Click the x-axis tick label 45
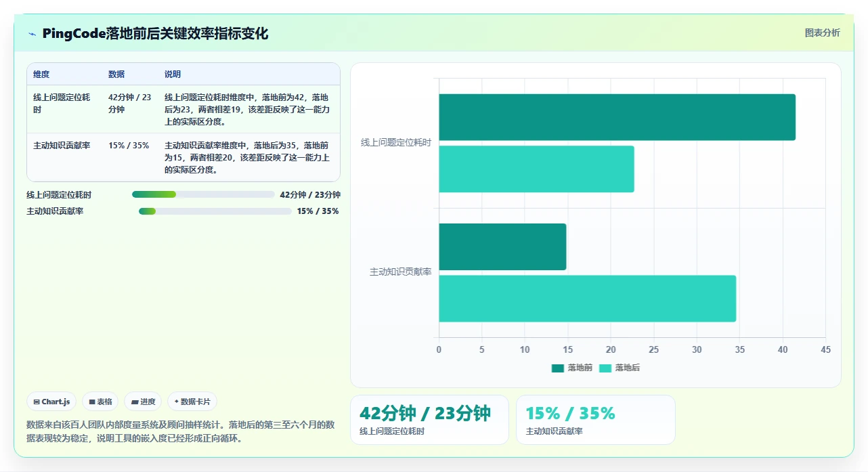 pyautogui.click(x=825, y=350)
